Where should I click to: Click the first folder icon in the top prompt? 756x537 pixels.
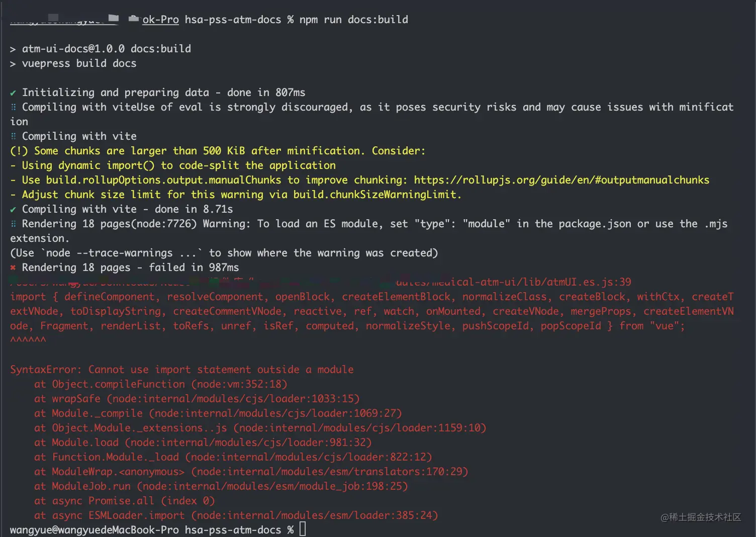coord(114,19)
